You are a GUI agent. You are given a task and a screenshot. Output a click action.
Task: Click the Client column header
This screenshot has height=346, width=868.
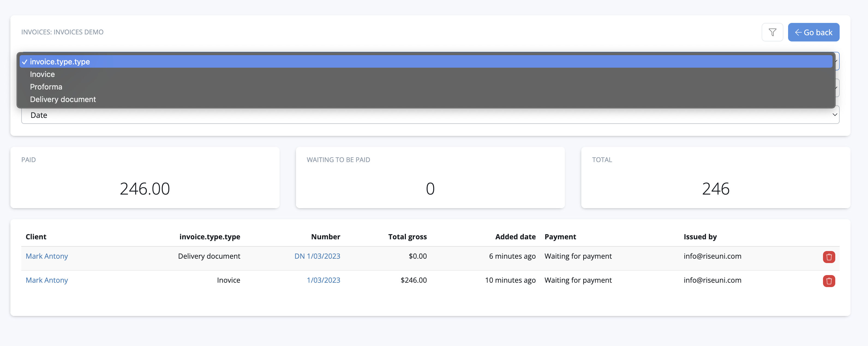[36, 237]
